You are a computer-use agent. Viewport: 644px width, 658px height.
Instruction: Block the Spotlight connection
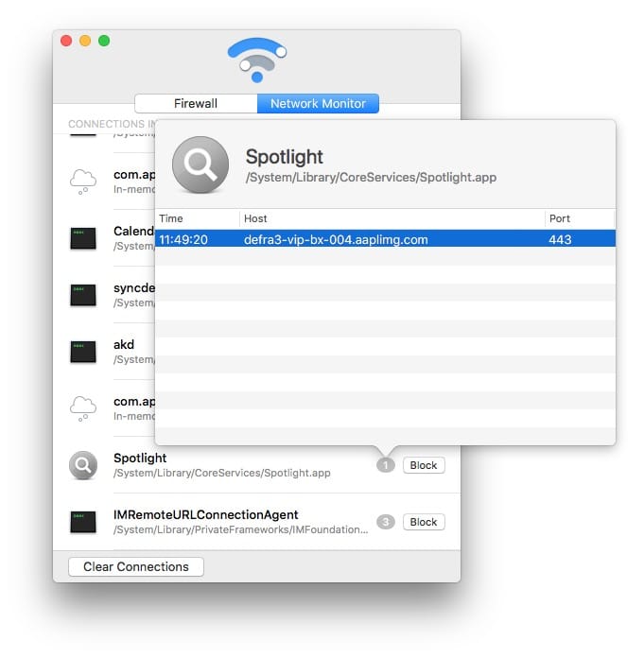424,465
